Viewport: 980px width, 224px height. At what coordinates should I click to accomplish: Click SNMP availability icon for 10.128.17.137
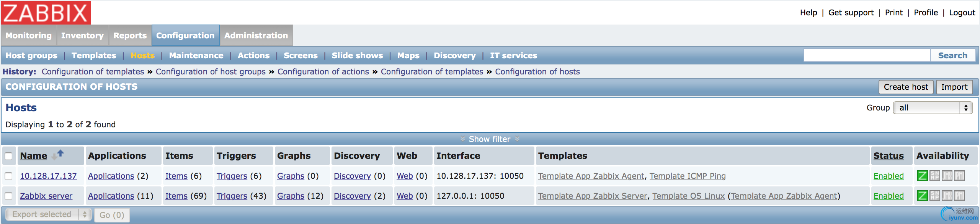point(934,176)
